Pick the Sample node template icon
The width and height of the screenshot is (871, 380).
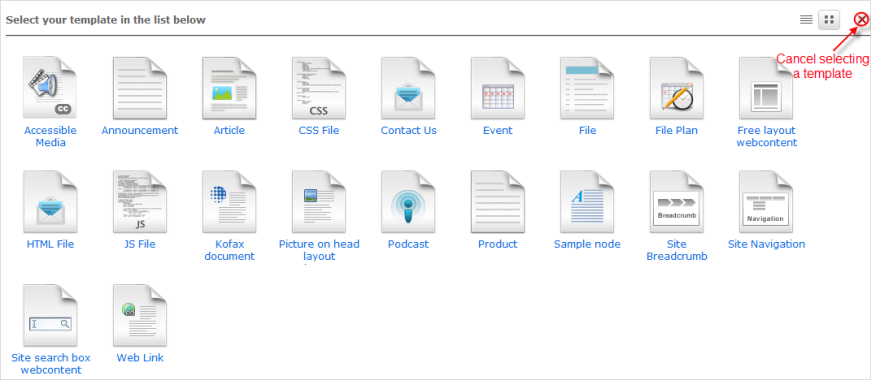587,202
